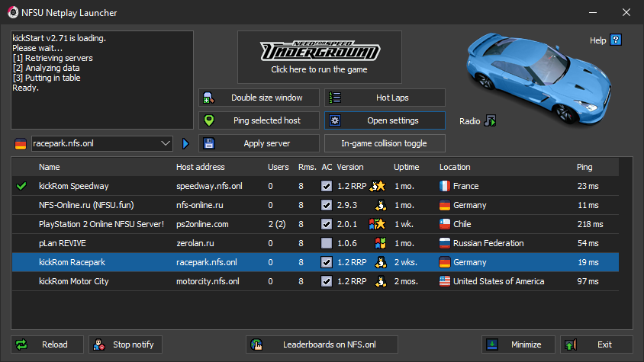Click the 2 (2) users cell
Viewport: 644px width, 362px height.
[277, 224]
